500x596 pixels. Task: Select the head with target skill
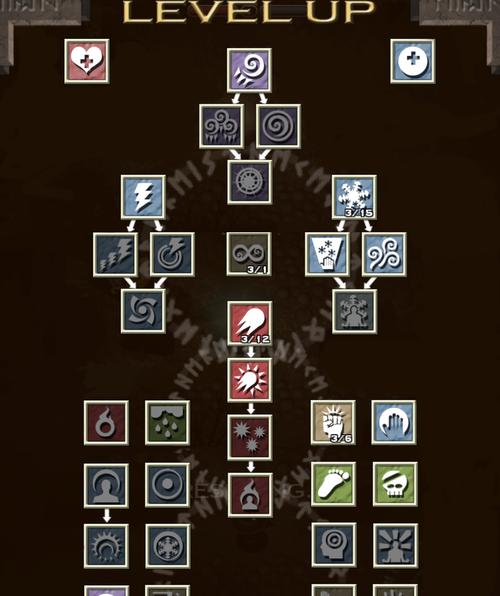[334, 545]
